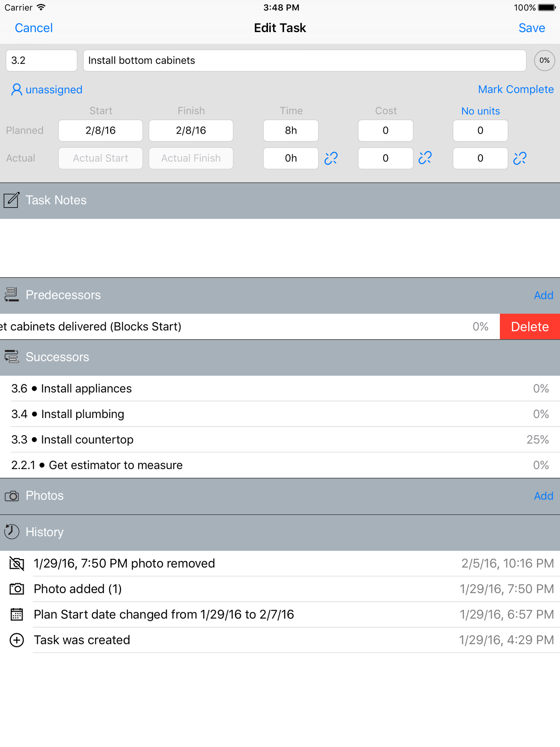Open successor 3.4 Install plumbing
This screenshot has height=747, width=560.
280,414
